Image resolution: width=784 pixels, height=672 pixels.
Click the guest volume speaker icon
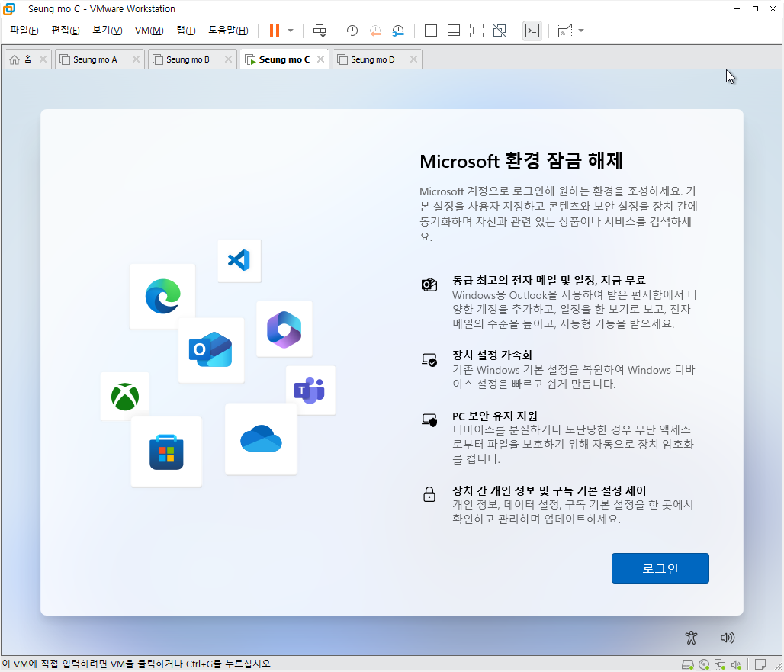coord(727,638)
